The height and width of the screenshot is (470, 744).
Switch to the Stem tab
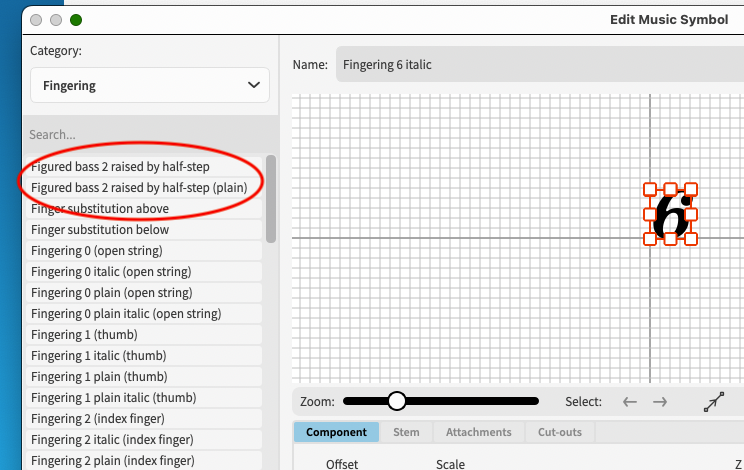(406, 432)
